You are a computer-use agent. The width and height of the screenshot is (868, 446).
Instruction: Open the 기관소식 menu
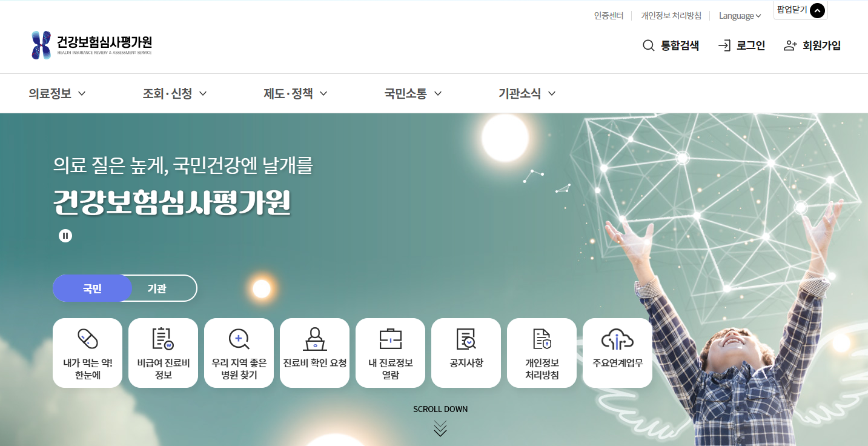click(520, 93)
